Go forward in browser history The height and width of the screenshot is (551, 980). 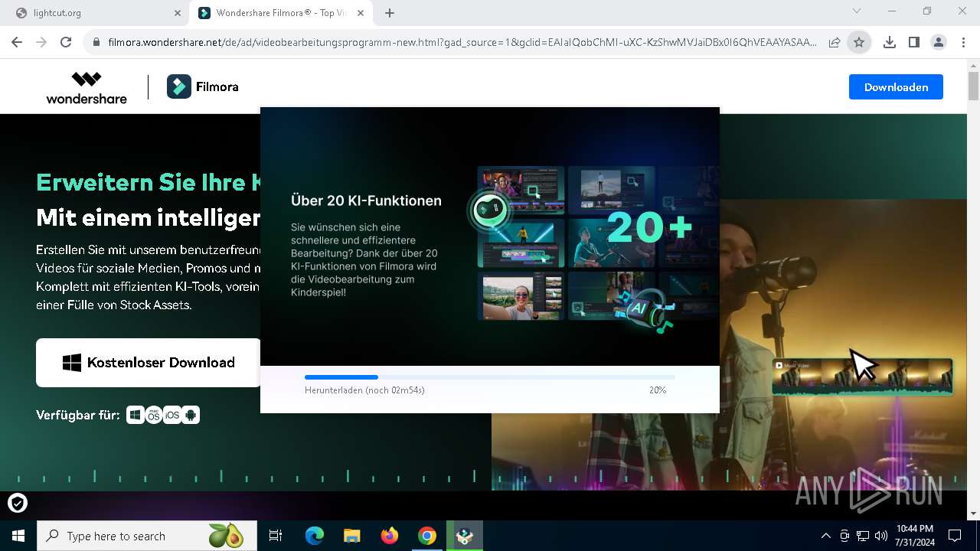click(41, 43)
